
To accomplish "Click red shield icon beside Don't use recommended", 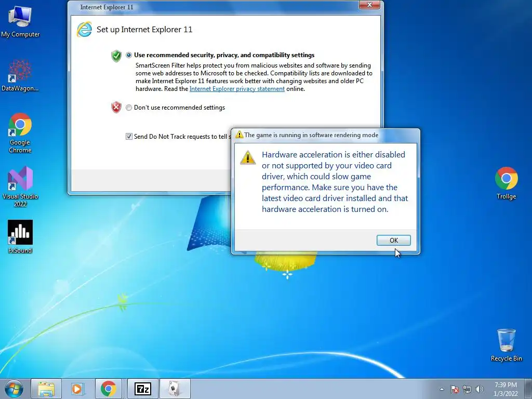I will pos(116,108).
